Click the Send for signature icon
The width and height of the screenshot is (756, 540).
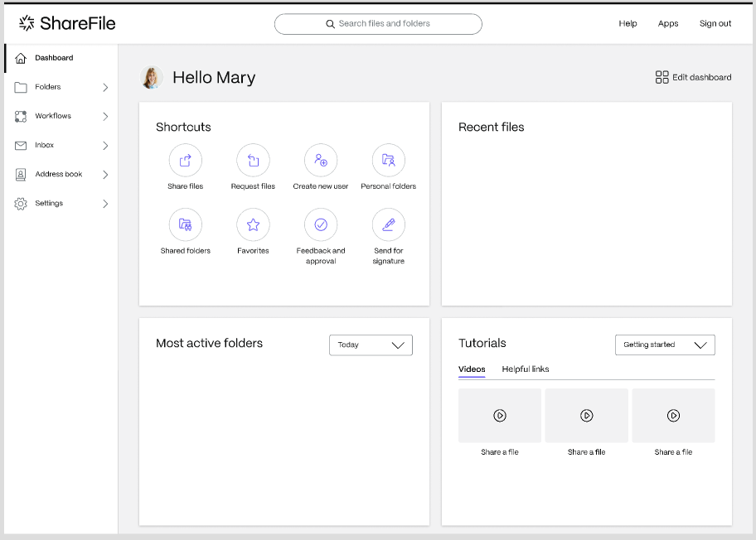pos(388,224)
